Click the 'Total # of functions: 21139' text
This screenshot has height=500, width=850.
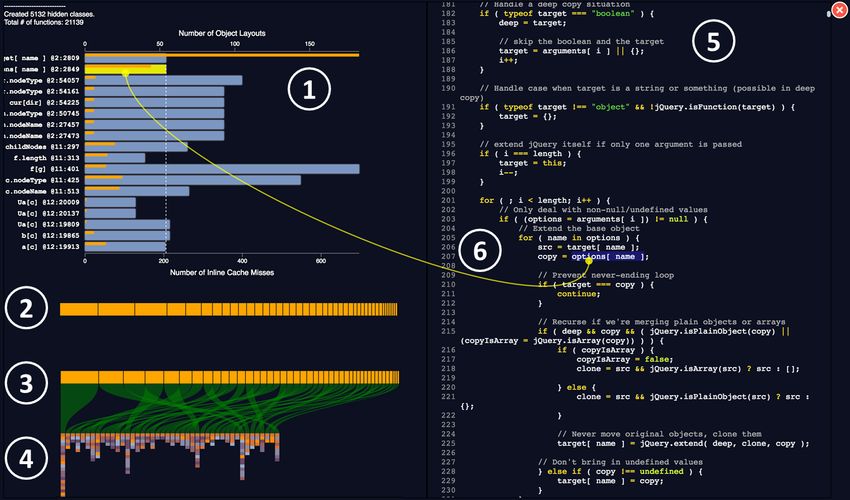pyautogui.click(x=43, y=22)
